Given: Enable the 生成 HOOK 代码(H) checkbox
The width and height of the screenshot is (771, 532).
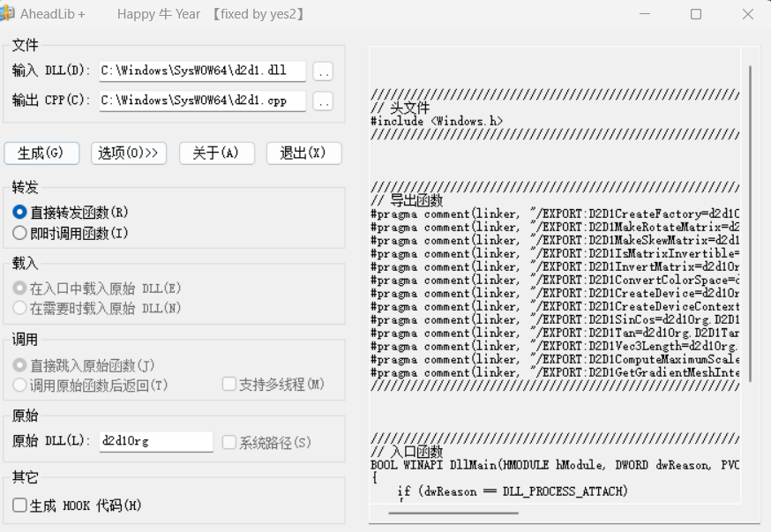Looking at the screenshot, I should pos(20,506).
